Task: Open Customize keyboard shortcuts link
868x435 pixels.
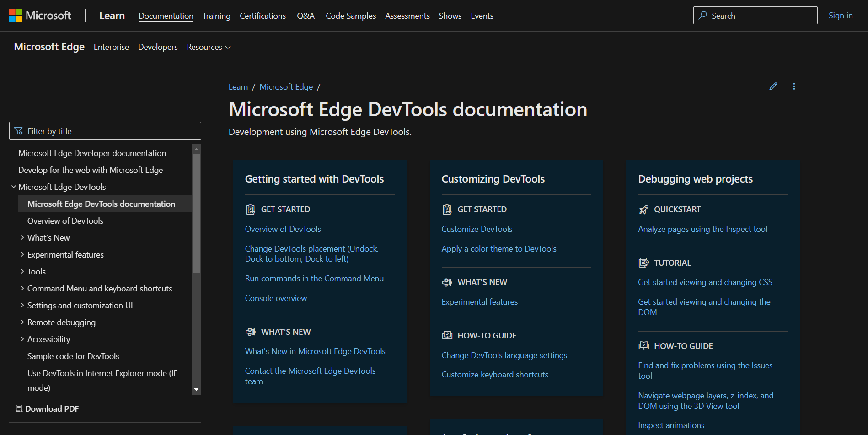Action: point(495,375)
